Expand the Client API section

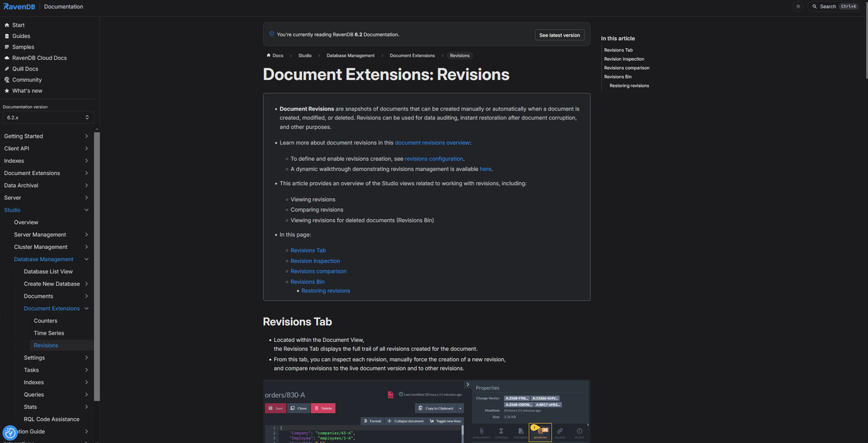pos(87,149)
